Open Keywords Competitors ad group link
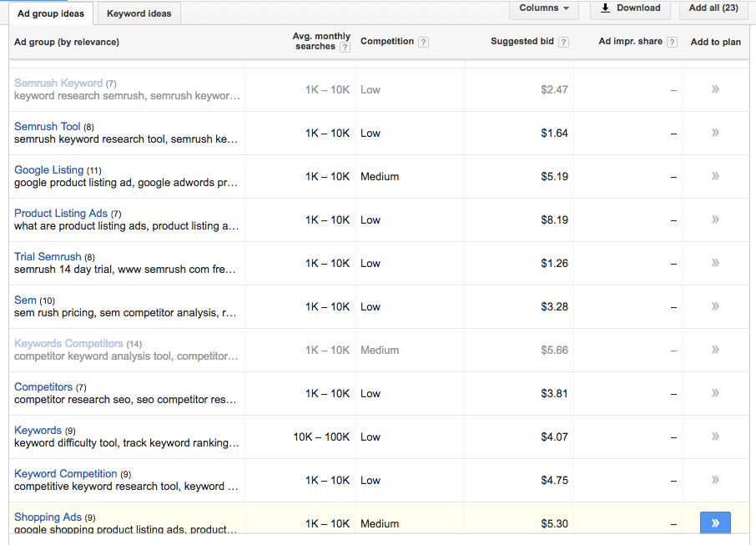 click(68, 343)
